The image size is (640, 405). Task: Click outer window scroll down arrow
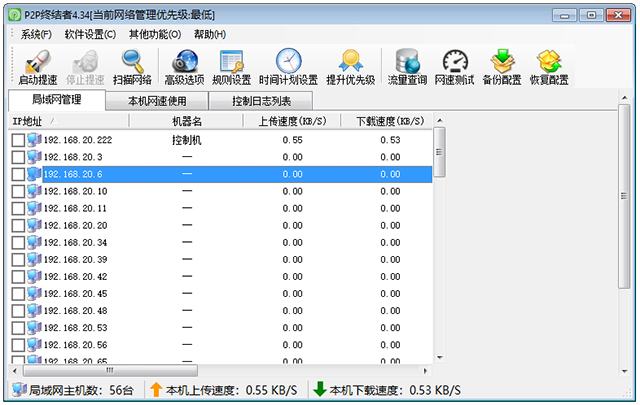click(624, 372)
